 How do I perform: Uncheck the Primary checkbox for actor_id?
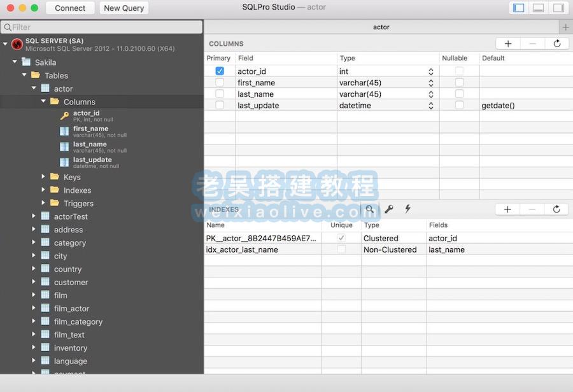218,71
